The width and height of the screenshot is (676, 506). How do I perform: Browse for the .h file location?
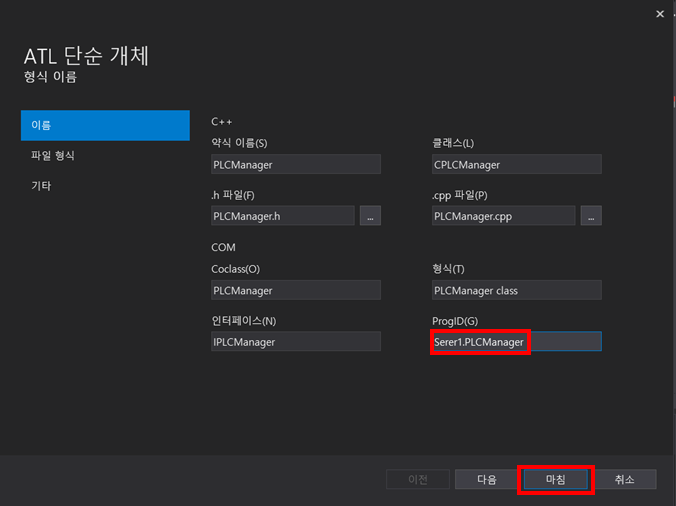point(370,216)
